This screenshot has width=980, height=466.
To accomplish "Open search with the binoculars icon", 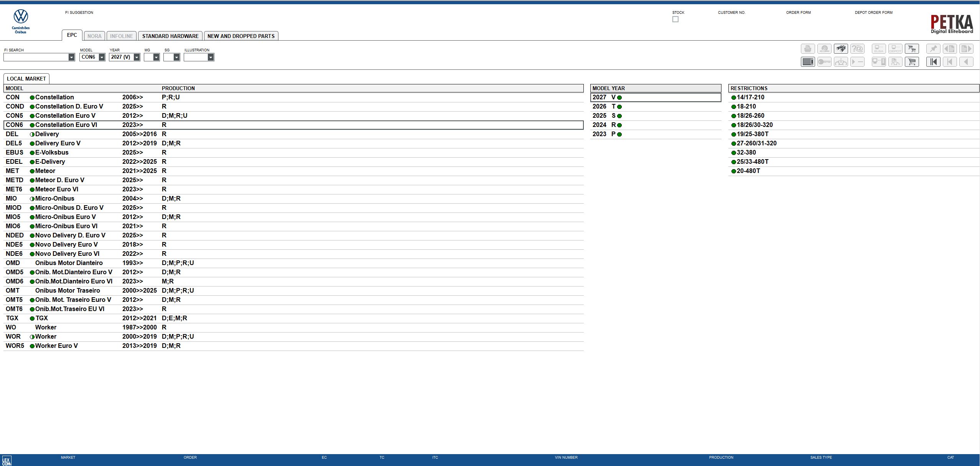I will pos(841,49).
